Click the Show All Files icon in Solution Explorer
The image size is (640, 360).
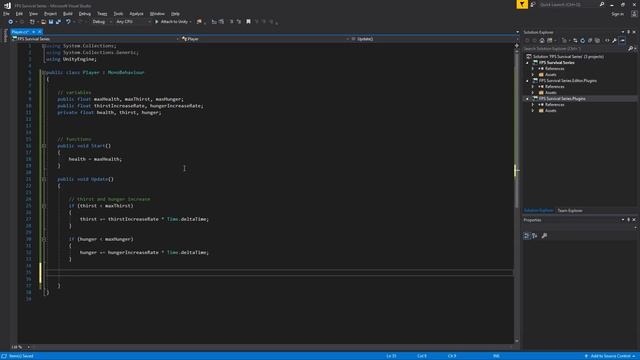click(x=598, y=40)
